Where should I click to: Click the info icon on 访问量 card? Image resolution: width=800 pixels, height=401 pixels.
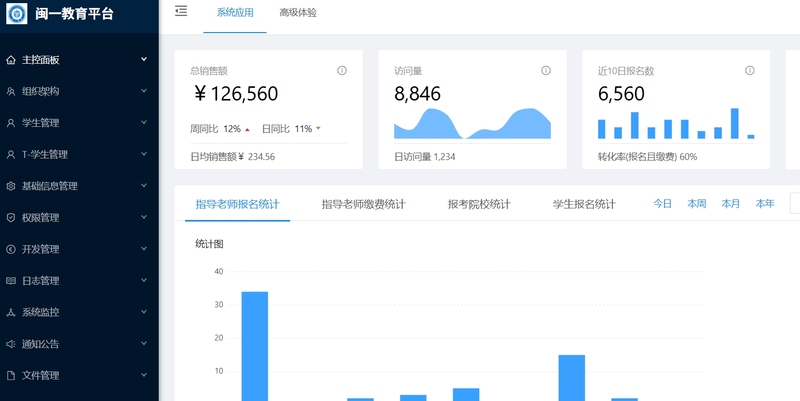(546, 70)
